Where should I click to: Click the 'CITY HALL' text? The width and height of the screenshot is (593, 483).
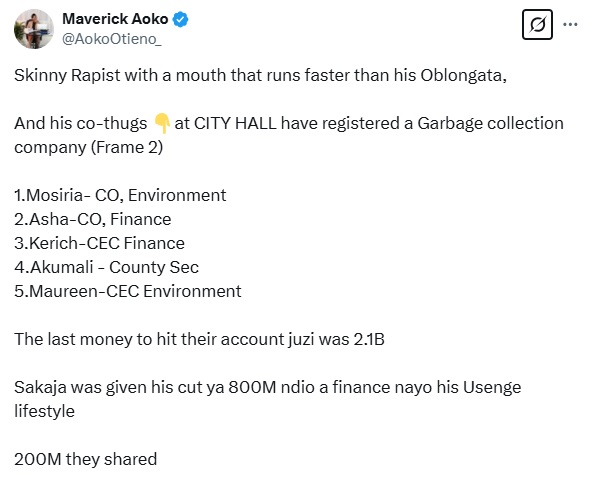point(235,123)
